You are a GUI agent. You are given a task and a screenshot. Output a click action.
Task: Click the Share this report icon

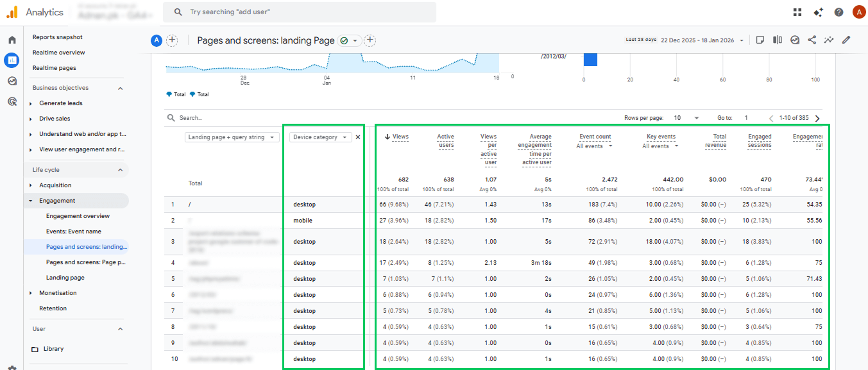tap(812, 40)
